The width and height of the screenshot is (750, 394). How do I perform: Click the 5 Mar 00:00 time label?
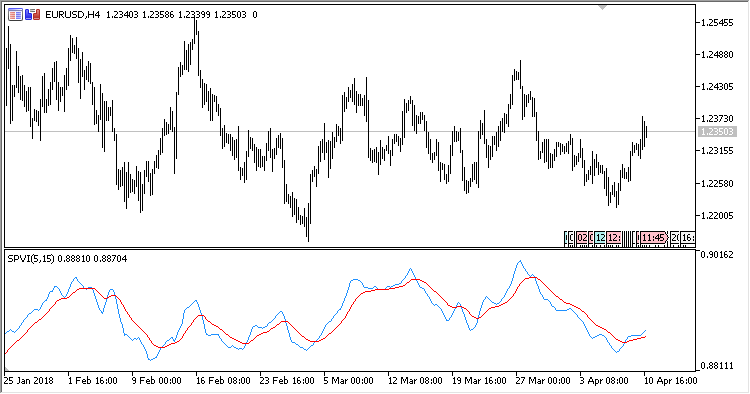[x=348, y=381]
